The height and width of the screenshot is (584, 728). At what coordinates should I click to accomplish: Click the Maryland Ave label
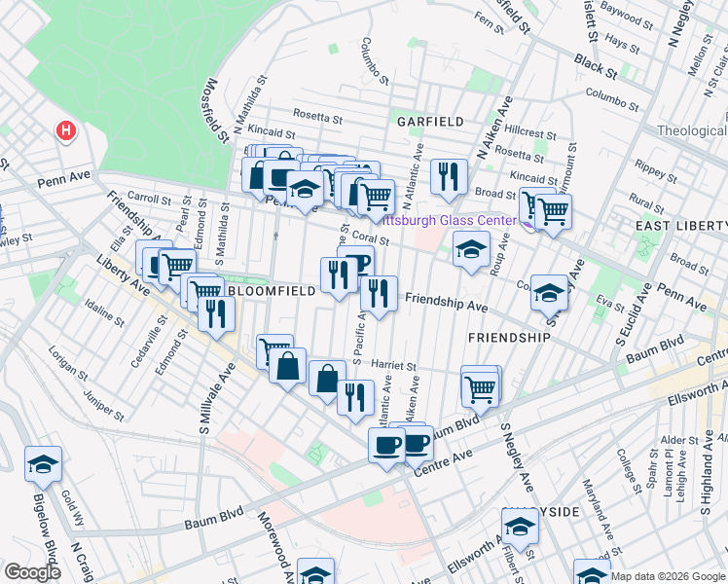598,510
